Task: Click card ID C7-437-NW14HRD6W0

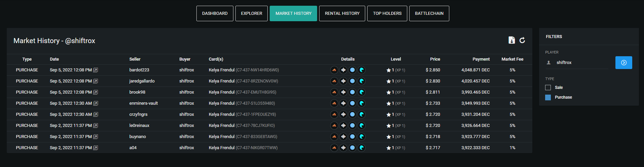Action: pos(257,70)
